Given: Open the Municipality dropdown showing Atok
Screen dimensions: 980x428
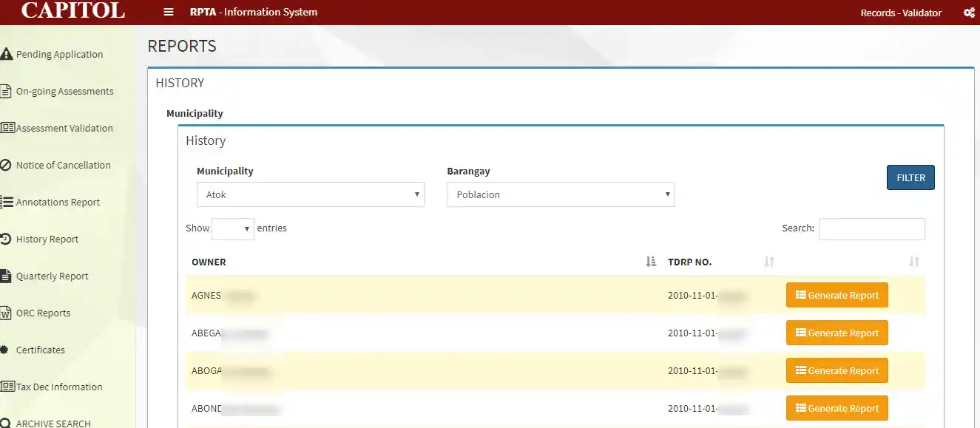Looking at the screenshot, I should tap(311, 194).
